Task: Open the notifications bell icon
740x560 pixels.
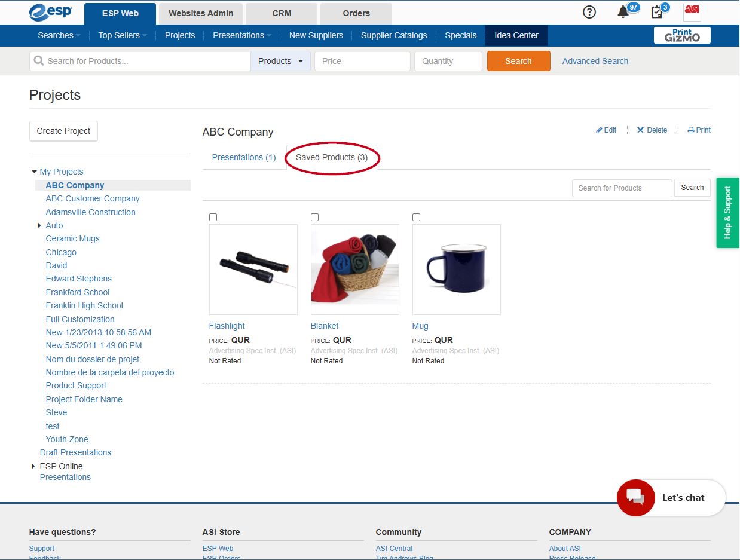Action: [x=623, y=12]
